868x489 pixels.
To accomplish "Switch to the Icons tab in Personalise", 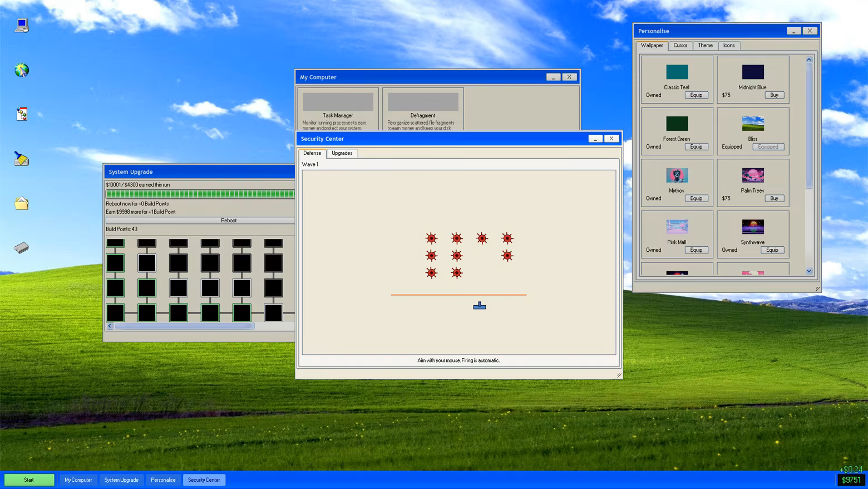I will pyautogui.click(x=729, y=46).
